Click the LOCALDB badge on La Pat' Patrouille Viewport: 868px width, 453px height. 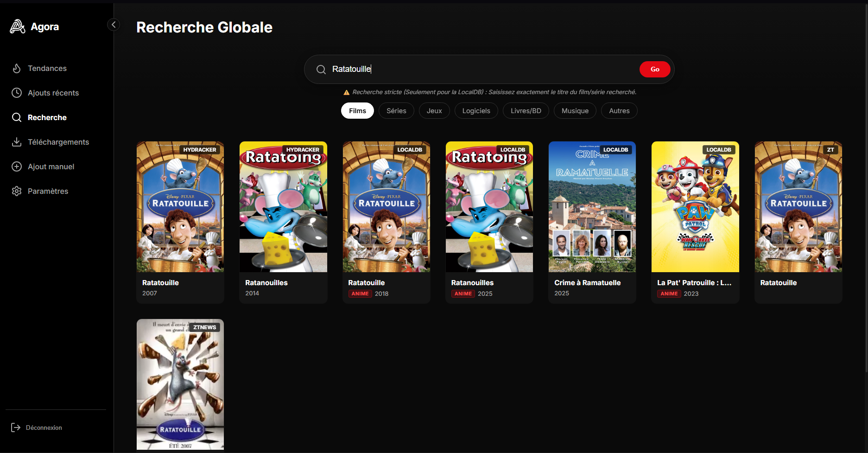coord(719,150)
